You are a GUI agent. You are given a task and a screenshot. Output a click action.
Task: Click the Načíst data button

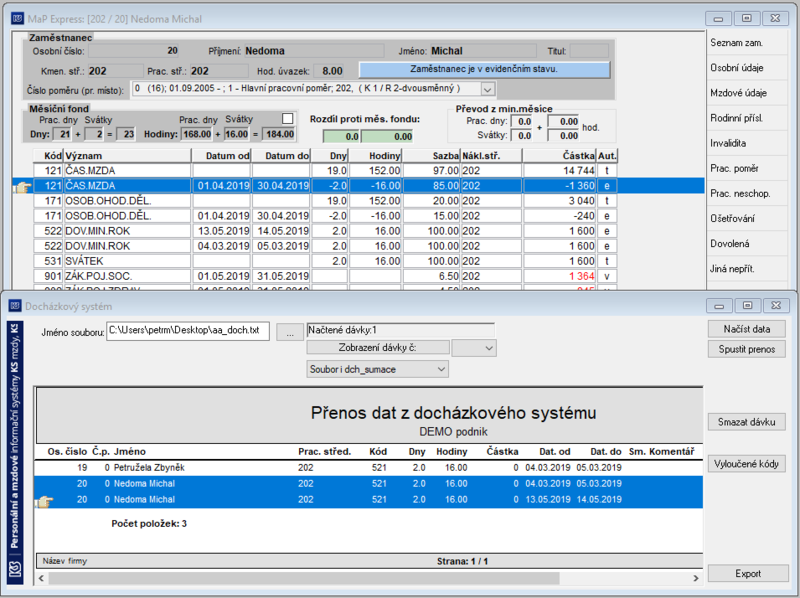(746, 329)
